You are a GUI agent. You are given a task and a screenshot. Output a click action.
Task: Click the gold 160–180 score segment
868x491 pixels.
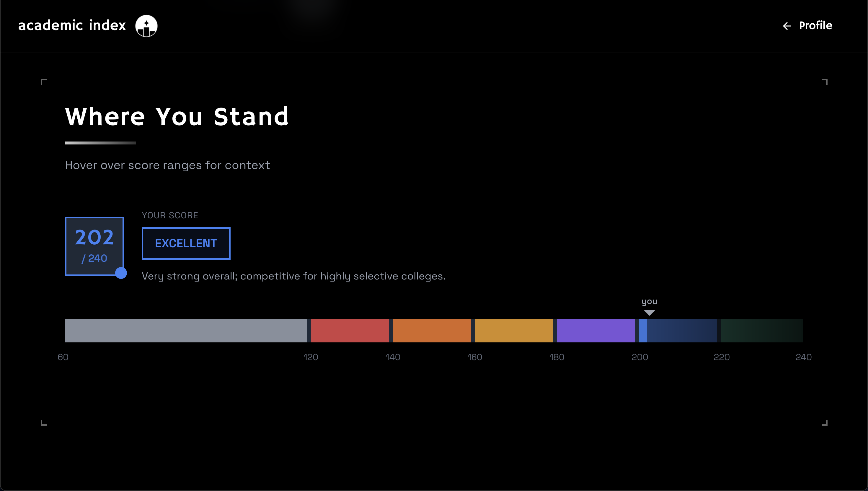click(x=513, y=331)
